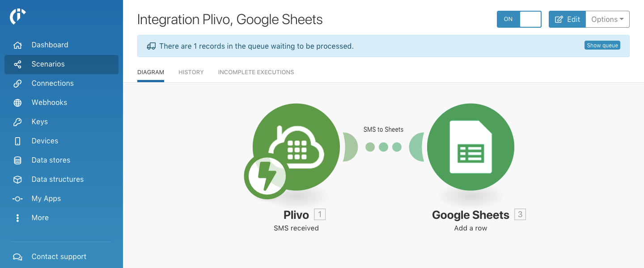Click the Devices phone icon

[x=17, y=141]
